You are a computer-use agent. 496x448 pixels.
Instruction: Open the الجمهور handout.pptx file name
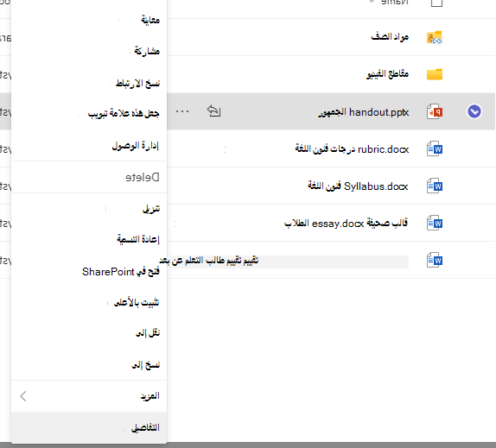(x=364, y=112)
